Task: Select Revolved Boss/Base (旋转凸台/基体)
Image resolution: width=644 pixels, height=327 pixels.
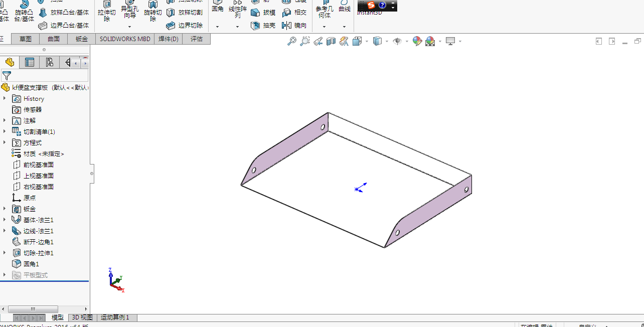Action: tap(24, 11)
